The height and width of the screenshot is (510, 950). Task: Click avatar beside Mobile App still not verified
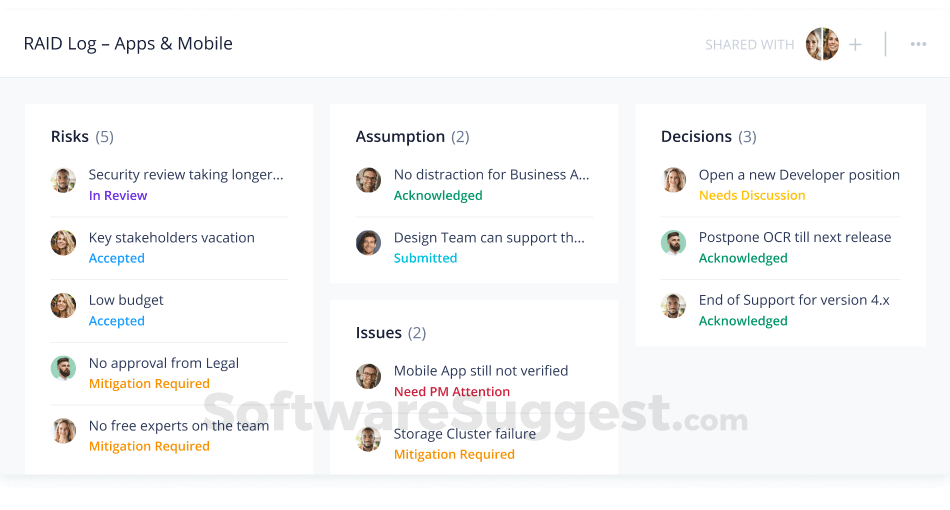(368, 377)
